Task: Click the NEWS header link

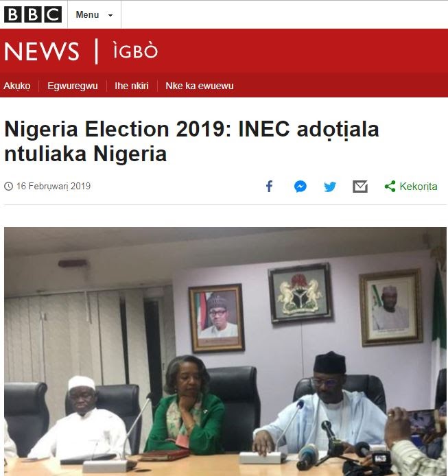Action: (x=42, y=51)
